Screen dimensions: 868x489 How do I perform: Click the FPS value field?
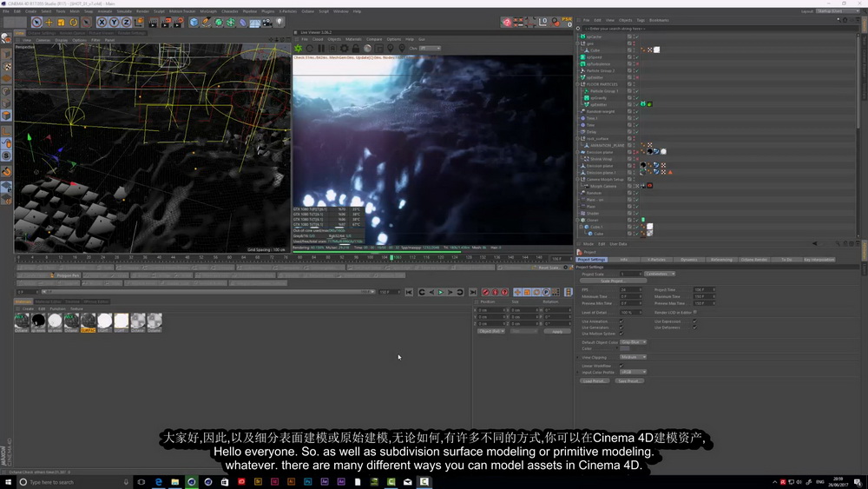click(630, 289)
